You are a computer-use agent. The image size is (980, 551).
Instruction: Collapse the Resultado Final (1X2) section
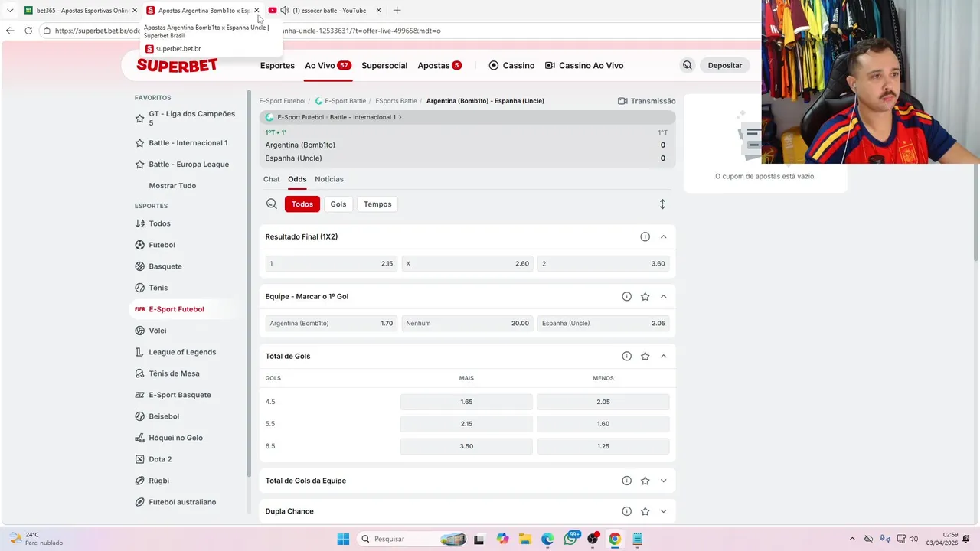coord(663,236)
